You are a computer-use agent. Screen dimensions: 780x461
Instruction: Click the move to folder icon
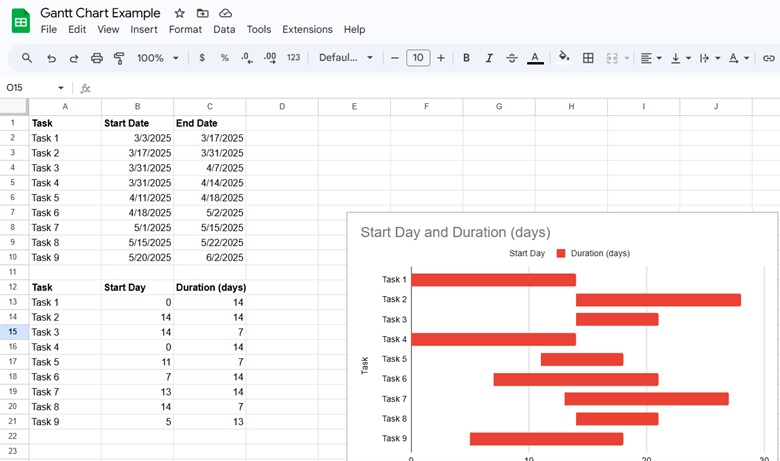tap(203, 13)
